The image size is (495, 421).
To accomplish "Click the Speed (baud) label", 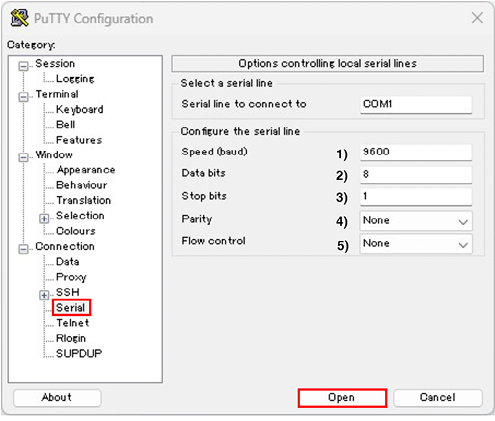I will (x=215, y=152).
